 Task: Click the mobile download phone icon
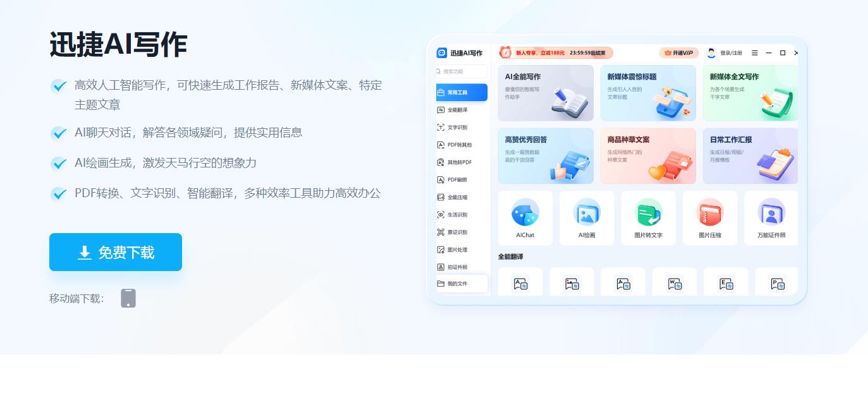pyautogui.click(x=128, y=298)
